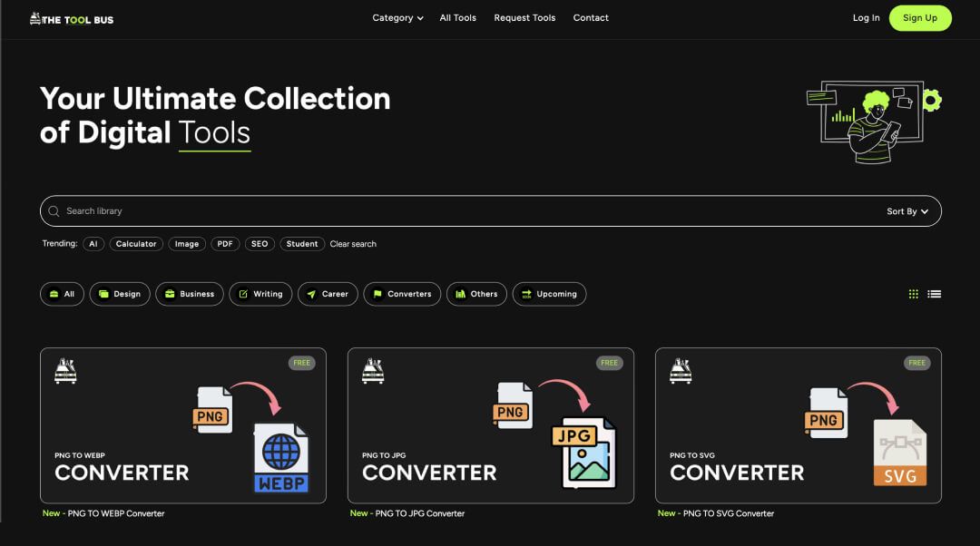Click the hero headline word 'Tools'
This screenshot has width=980, height=546.
pos(214,132)
